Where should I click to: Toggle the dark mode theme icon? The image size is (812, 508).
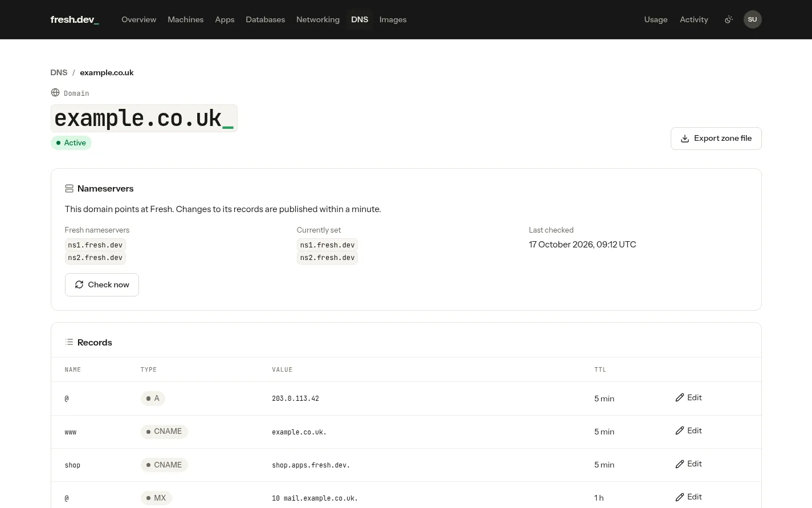728,19
